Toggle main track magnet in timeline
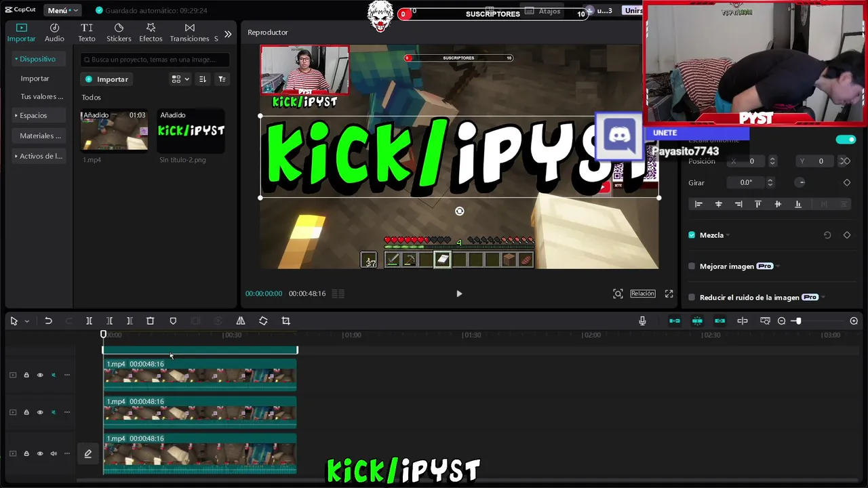The image size is (868, 488). (675, 321)
